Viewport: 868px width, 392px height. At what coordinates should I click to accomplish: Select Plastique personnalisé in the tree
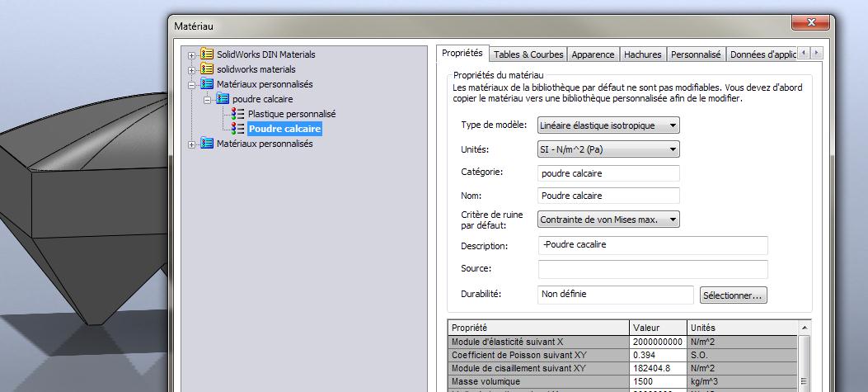pos(292,114)
